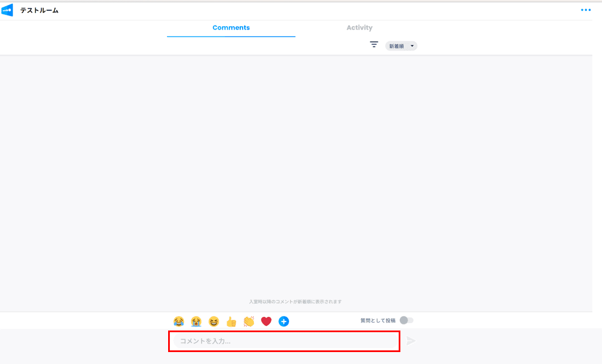Click the grinning squinting face emoji

214,321
